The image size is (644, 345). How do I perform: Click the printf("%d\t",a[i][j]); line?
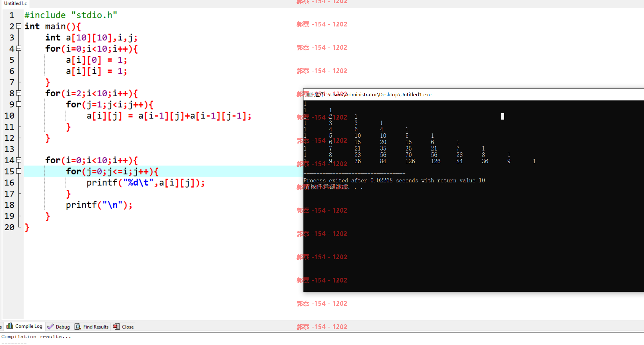tap(146, 182)
